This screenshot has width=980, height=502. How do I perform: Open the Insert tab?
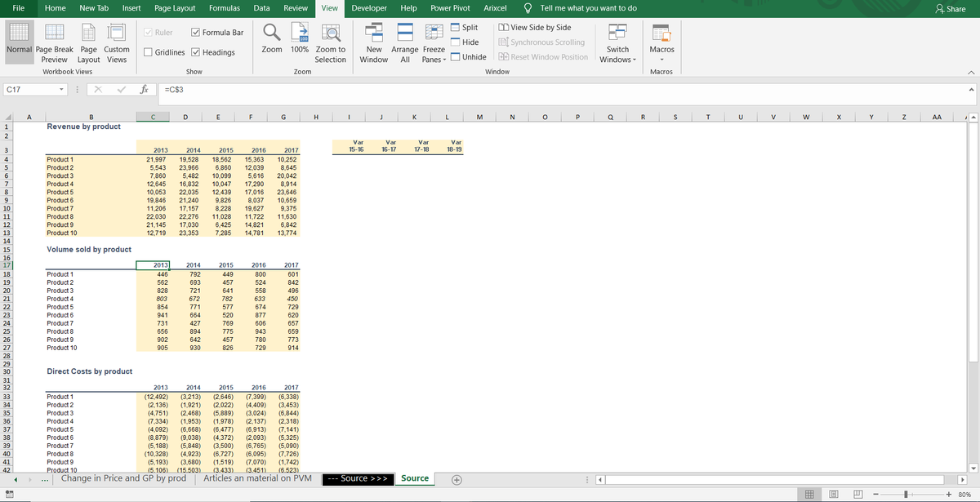(x=131, y=7)
